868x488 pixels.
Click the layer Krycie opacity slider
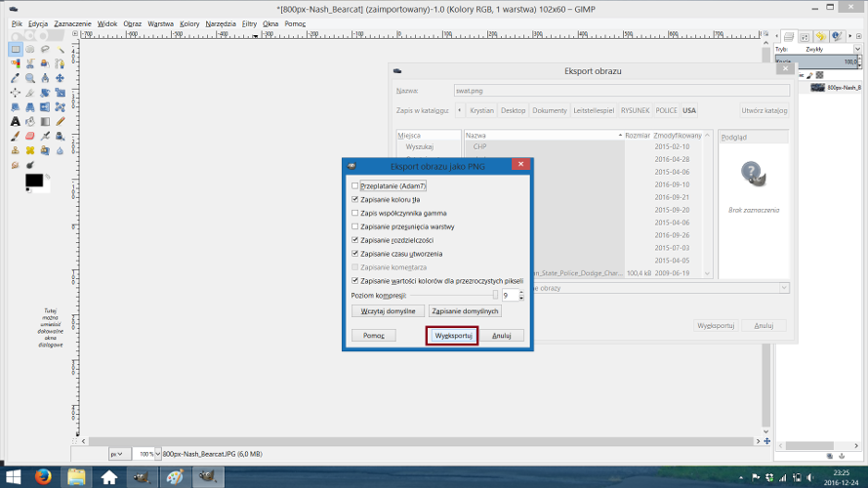816,61
